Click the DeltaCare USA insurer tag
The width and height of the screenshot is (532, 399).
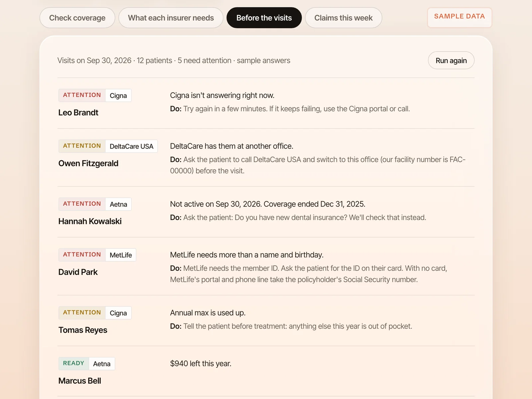point(131,146)
